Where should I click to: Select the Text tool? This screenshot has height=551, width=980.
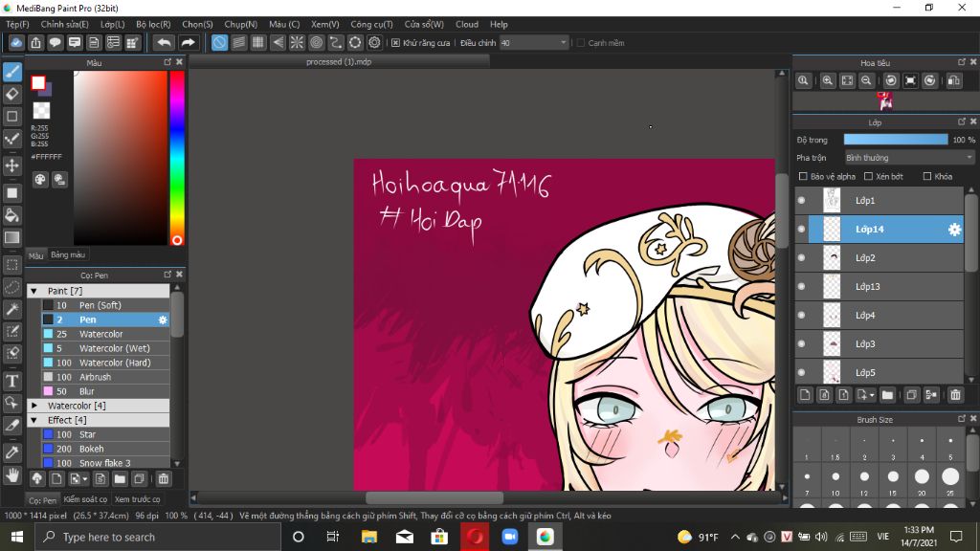(x=11, y=381)
